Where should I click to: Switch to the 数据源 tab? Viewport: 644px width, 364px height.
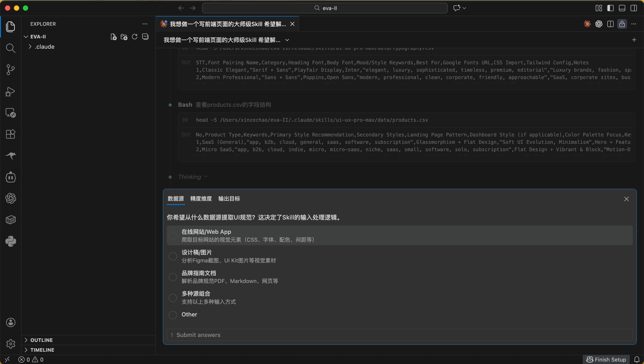(176, 199)
